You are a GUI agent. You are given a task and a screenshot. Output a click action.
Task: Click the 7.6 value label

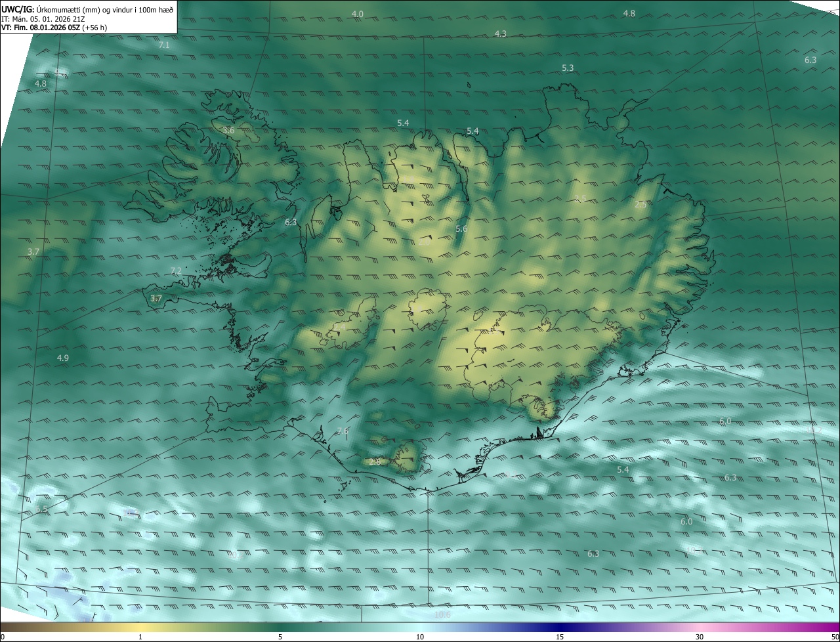click(x=343, y=431)
